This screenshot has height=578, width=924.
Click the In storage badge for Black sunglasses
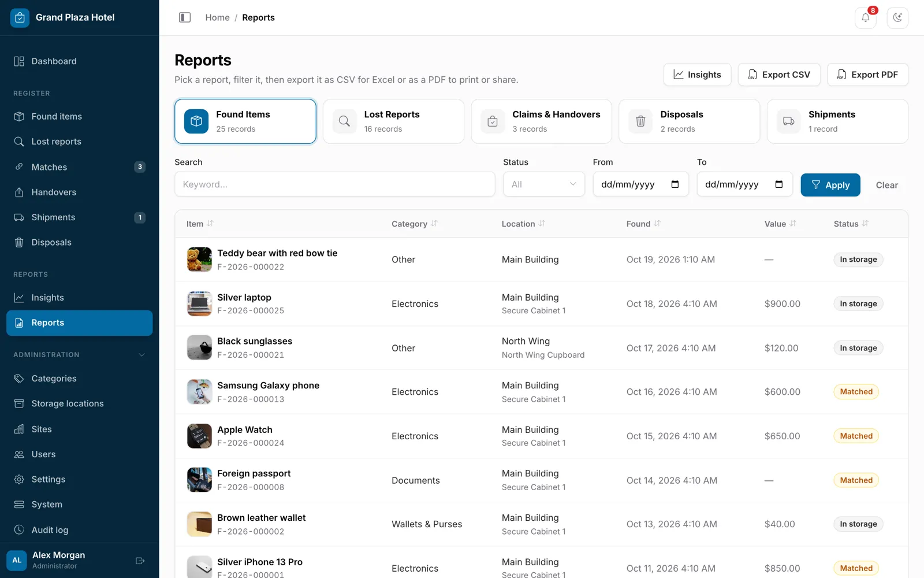pyautogui.click(x=858, y=348)
